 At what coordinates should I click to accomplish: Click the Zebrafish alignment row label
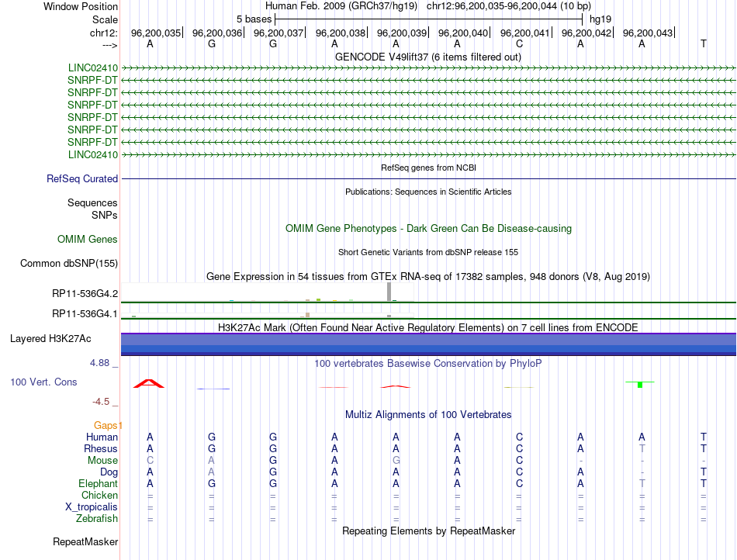(97, 519)
